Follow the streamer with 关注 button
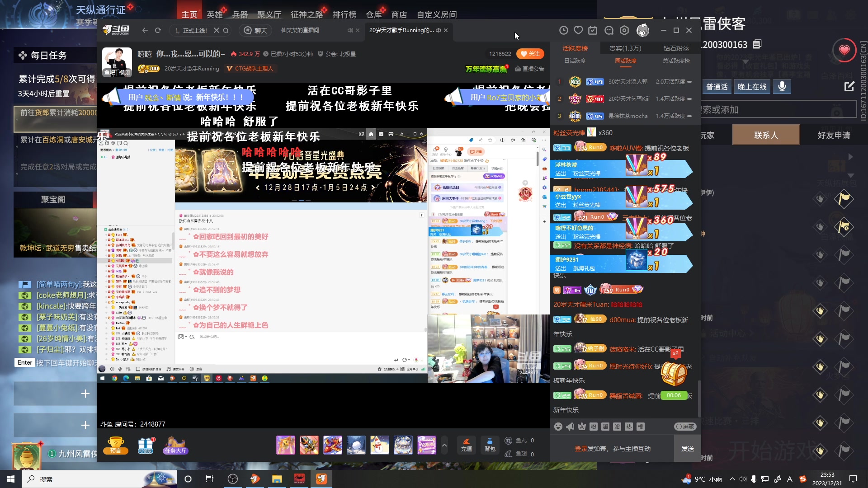 coord(530,54)
